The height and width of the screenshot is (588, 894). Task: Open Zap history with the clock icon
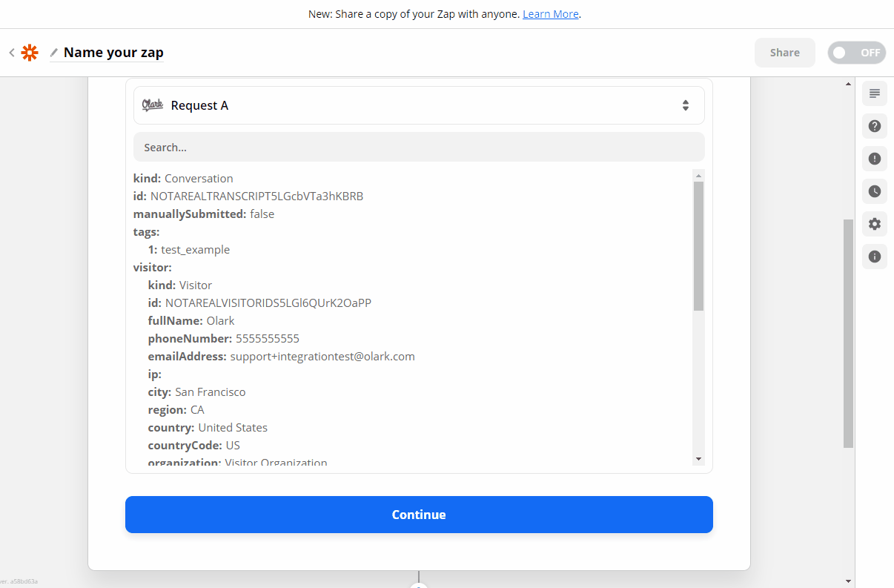click(x=874, y=191)
